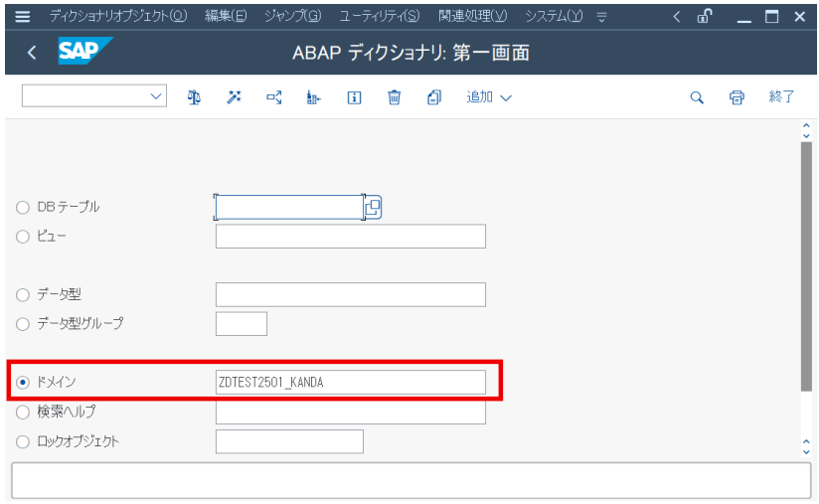Image resolution: width=819 pixels, height=504 pixels.
Task: Open the システム menu
Action: (554, 16)
